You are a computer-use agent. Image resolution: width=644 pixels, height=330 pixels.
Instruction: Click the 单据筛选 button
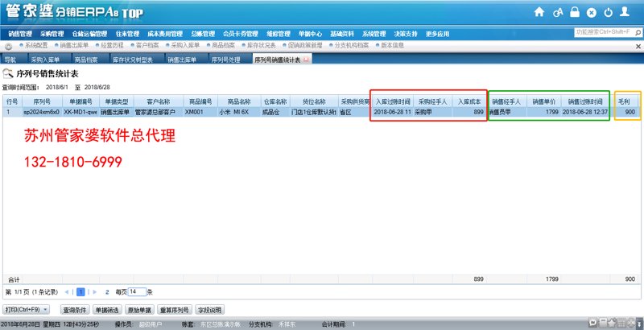coord(107,310)
